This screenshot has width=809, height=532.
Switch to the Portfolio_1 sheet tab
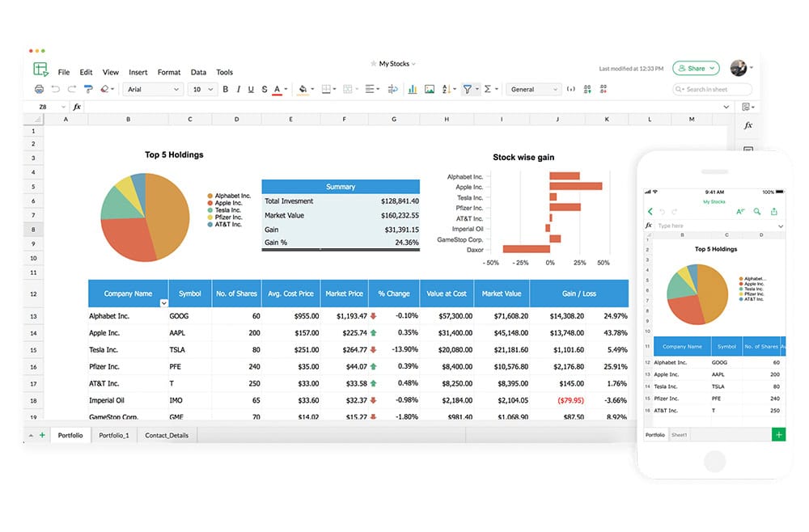pos(113,435)
